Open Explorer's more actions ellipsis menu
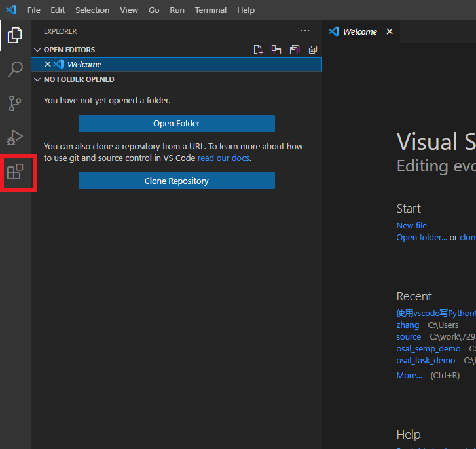This screenshot has height=449, width=476. [x=305, y=31]
